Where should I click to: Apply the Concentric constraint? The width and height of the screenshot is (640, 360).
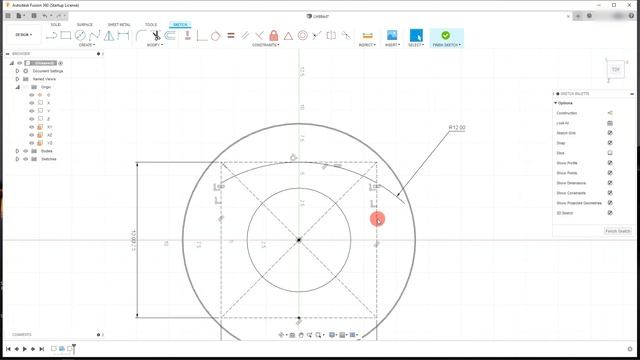tap(302, 36)
